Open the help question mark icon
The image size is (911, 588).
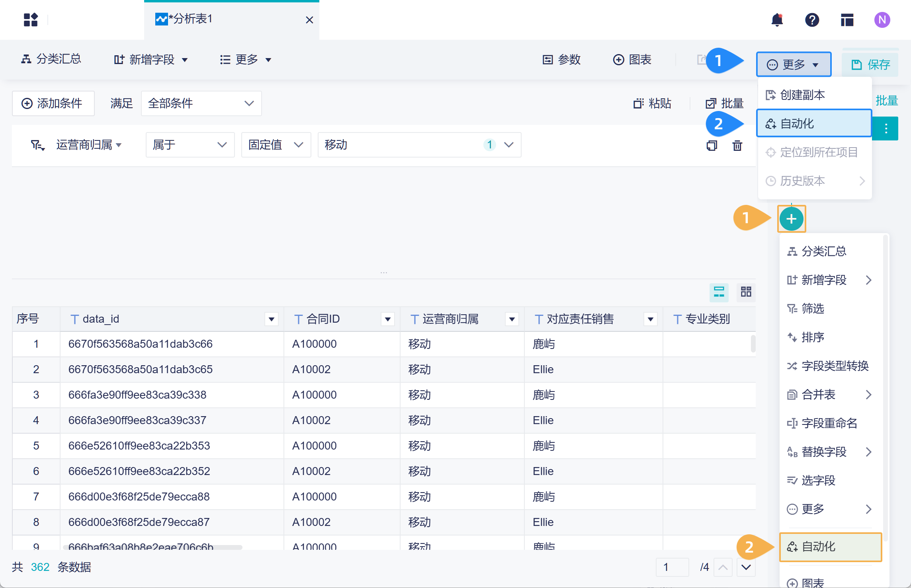(x=812, y=20)
